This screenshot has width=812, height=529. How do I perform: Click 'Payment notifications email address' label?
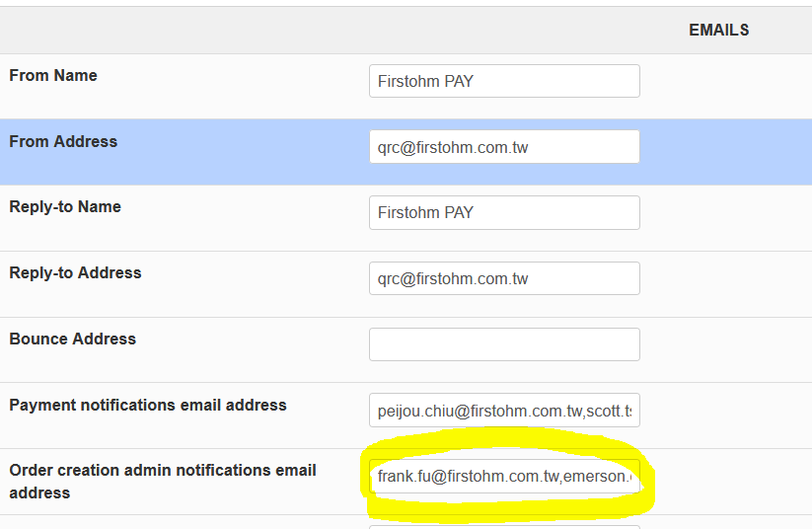(x=148, y=406)
